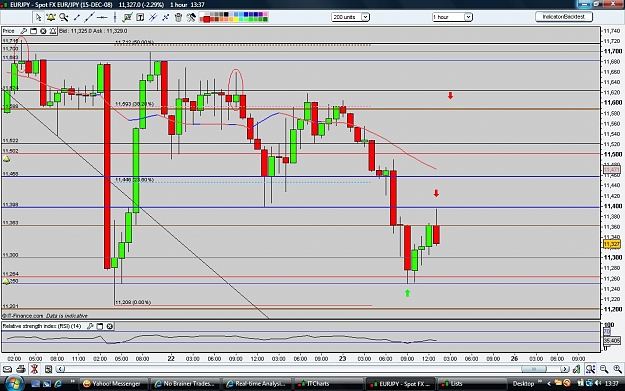The image size is (625, 391).
Task: Open the alert bell tool
Action: (51, 17)
